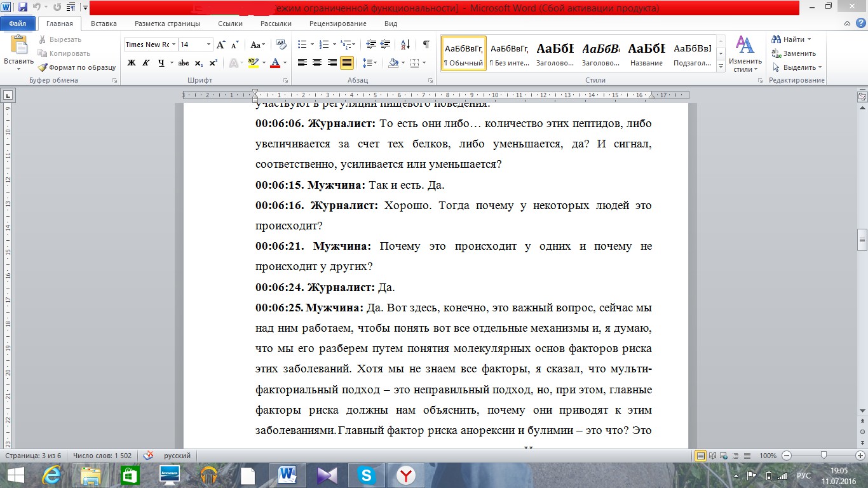Click the shrink font size icon
868x488 pixels.
click(x=234, y=44)
